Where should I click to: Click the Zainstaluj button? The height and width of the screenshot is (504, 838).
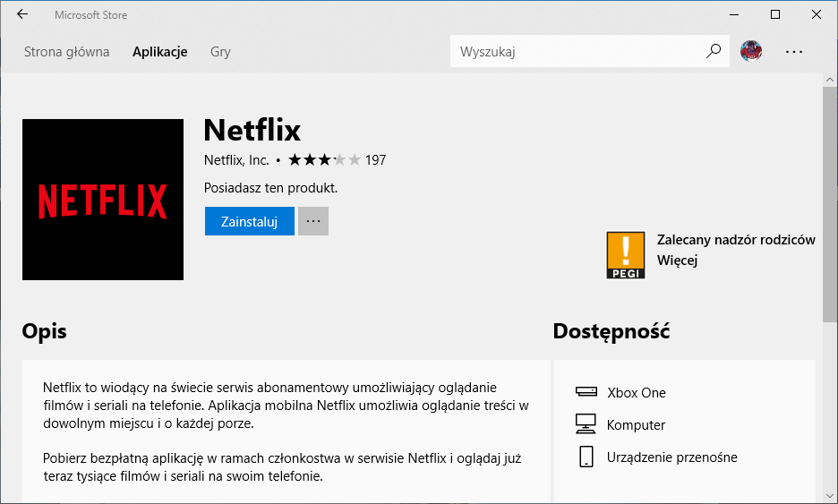click(250, 221)
